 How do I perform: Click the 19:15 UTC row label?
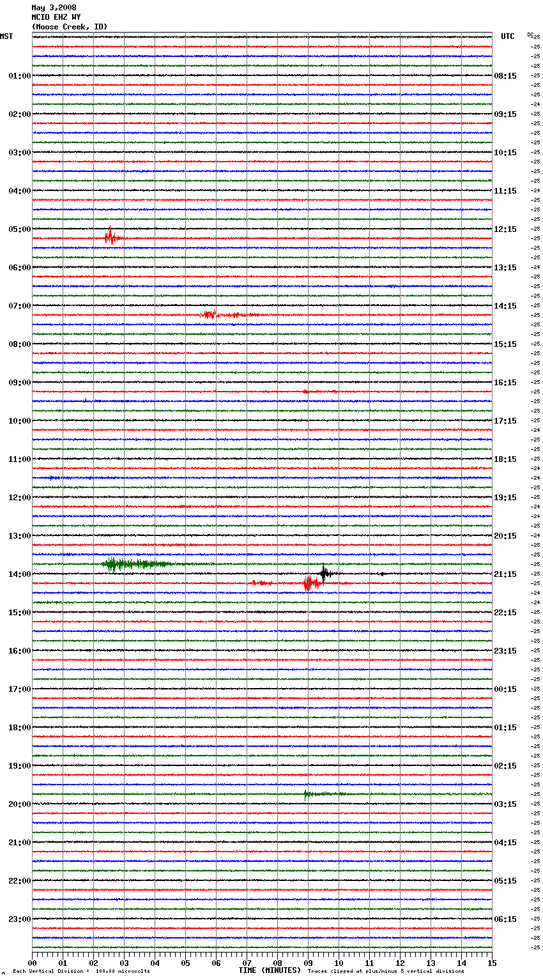505,498
